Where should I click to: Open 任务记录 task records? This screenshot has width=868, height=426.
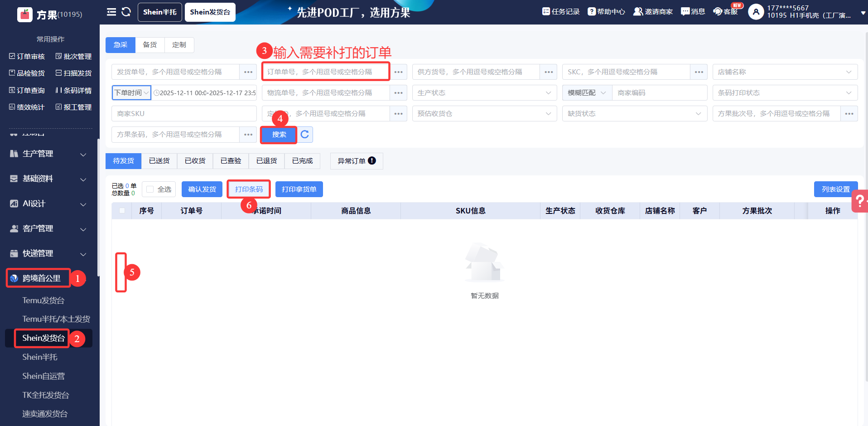(x=561, y=12)
